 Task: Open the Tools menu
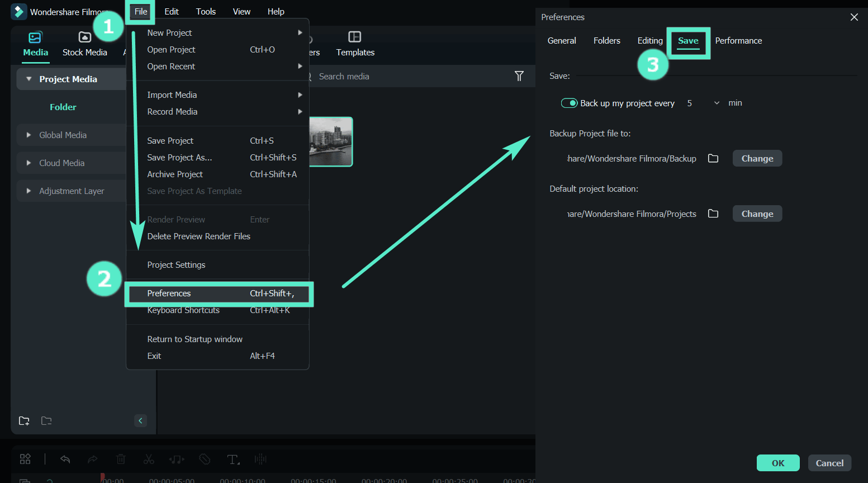pos(206,11)
